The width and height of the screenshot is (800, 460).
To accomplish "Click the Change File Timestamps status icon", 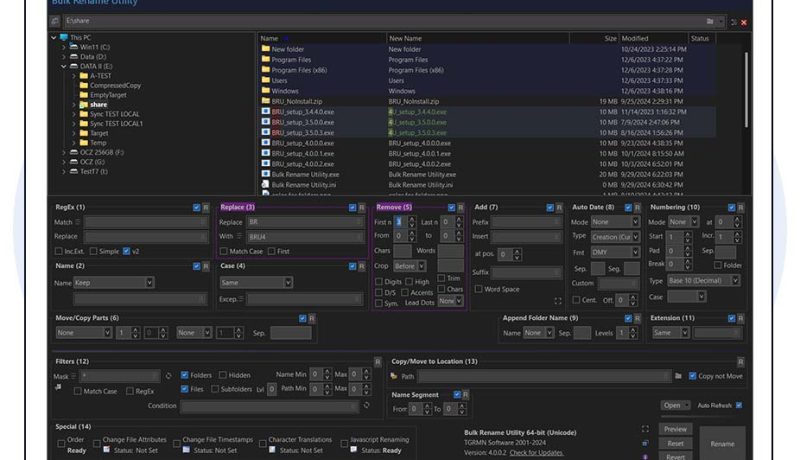I will (186, 450).
